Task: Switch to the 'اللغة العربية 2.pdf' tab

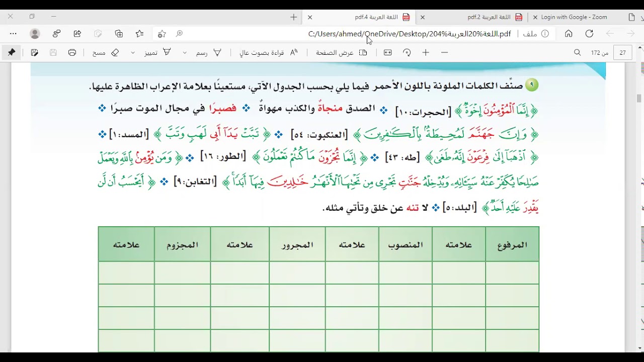Action: [x=473, y=17]
